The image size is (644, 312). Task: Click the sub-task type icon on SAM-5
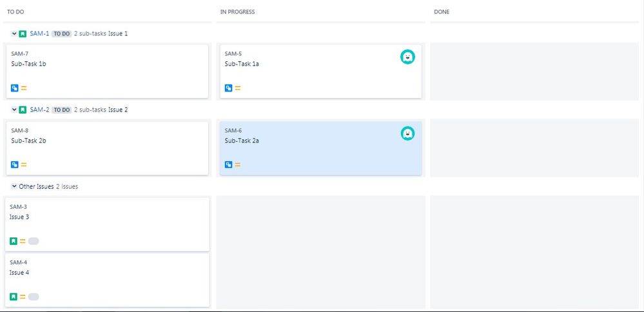pos(228,88)
